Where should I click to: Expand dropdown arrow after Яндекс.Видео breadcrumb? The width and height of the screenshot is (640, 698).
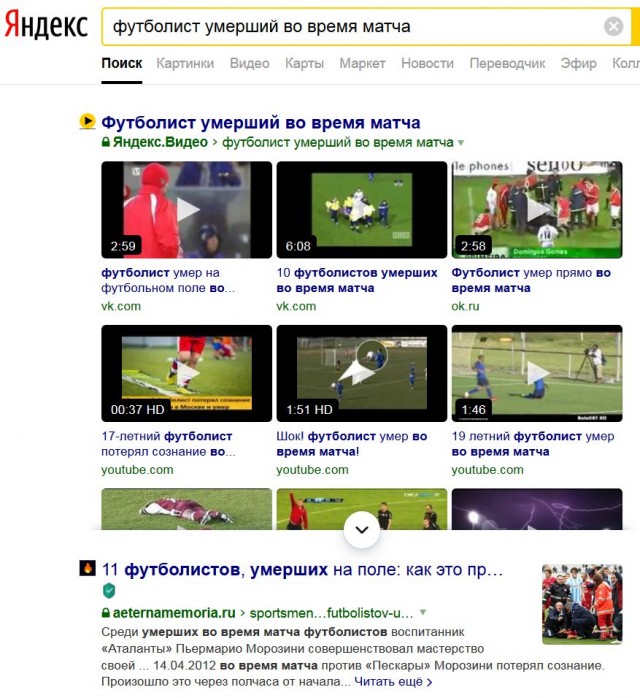[x=461, y=143]
